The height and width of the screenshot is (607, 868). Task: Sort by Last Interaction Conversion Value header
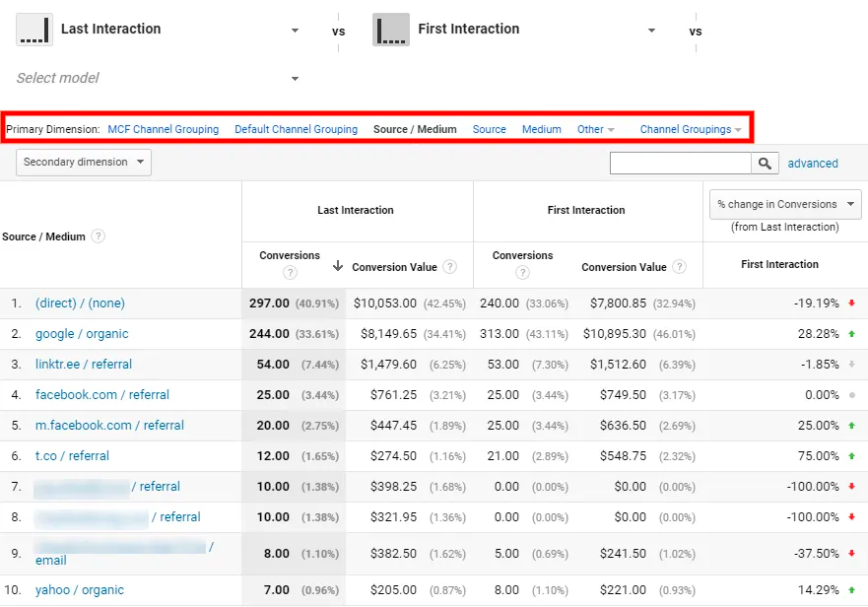395,267
